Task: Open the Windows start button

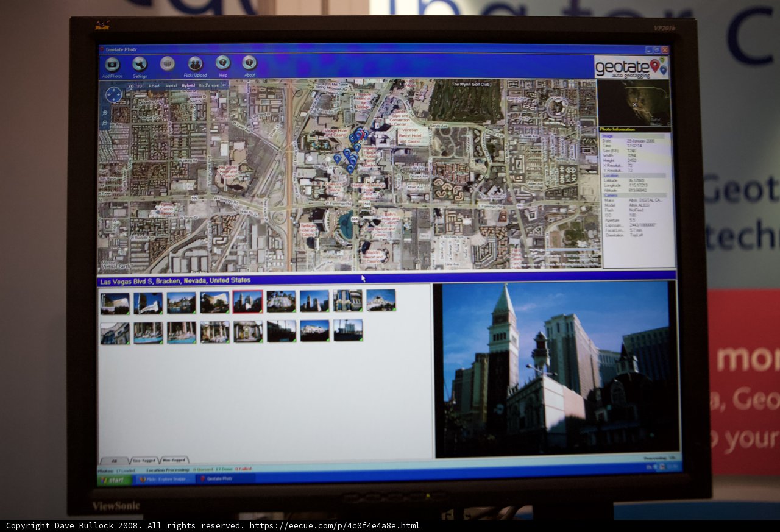Action: (x=115, y=480)
